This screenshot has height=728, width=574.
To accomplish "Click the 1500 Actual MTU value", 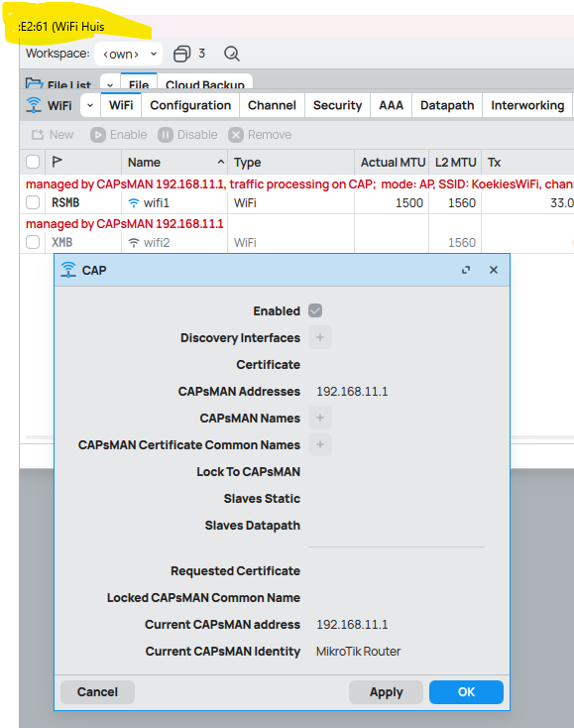I will tap(409, 203).
